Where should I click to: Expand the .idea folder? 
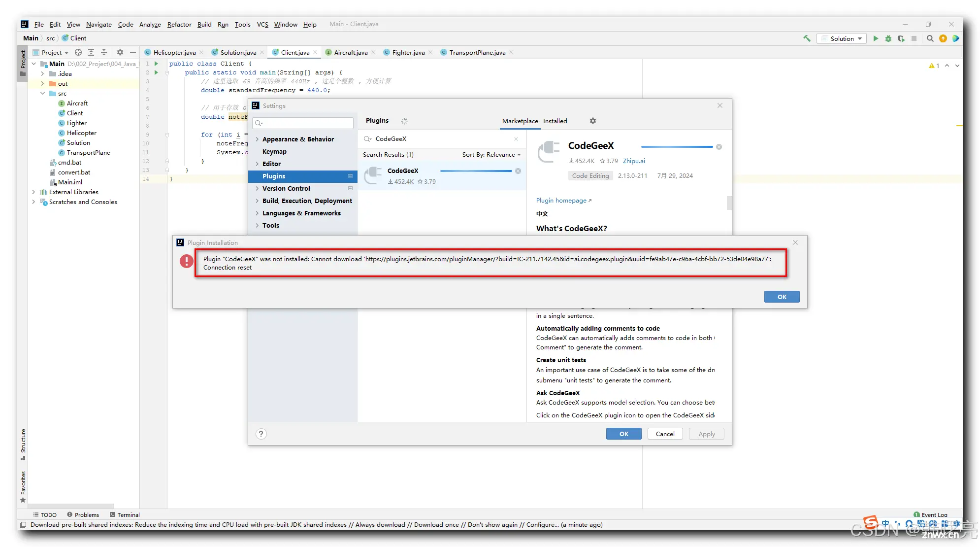click(42, 73)
